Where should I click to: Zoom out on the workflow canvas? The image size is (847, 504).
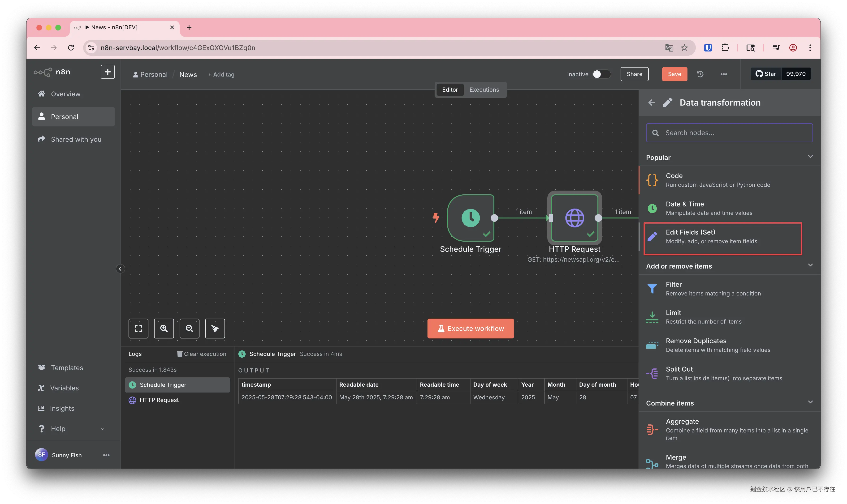(189, 329)
